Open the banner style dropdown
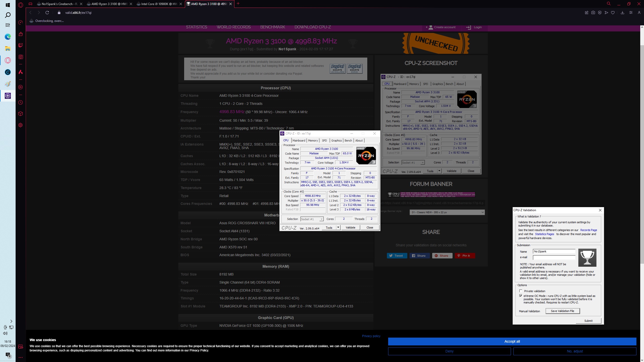This screenshot has height=362, width=644. click(x=447, y=212)
